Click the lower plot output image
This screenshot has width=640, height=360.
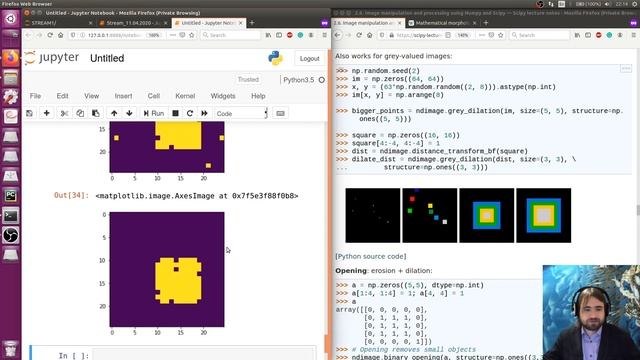pyautogui.click(x=167, y=269)
